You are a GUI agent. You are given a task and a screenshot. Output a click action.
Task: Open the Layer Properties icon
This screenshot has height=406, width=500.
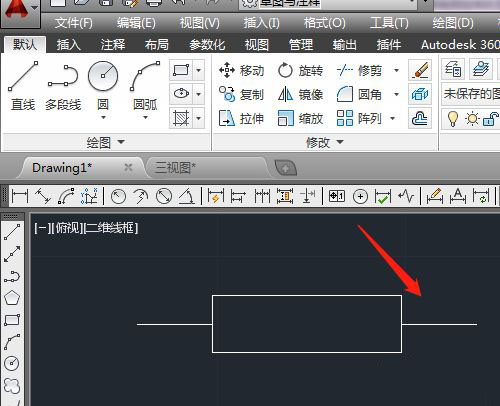pos(453,69)
